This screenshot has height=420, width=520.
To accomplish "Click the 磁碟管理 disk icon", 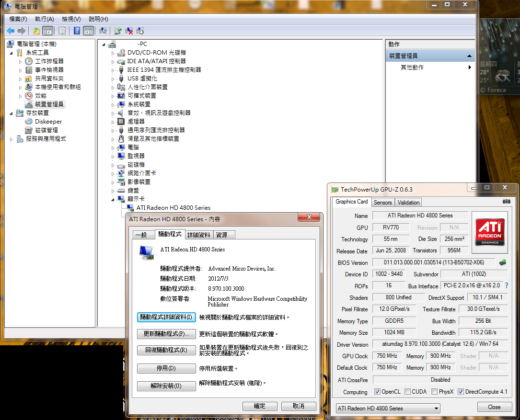I will [29, 130].
